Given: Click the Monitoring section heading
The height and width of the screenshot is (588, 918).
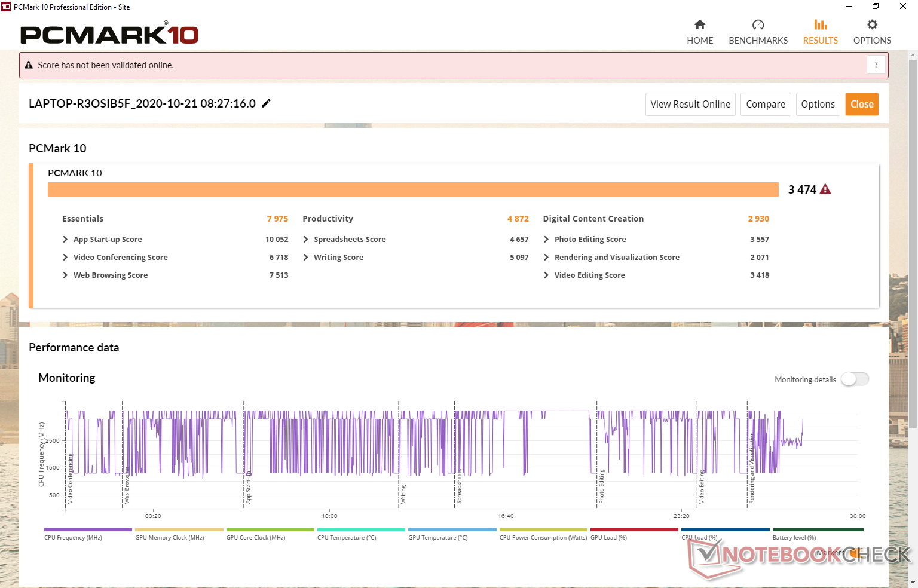Looking at the screenshot, I should click(x=67, y=378).
